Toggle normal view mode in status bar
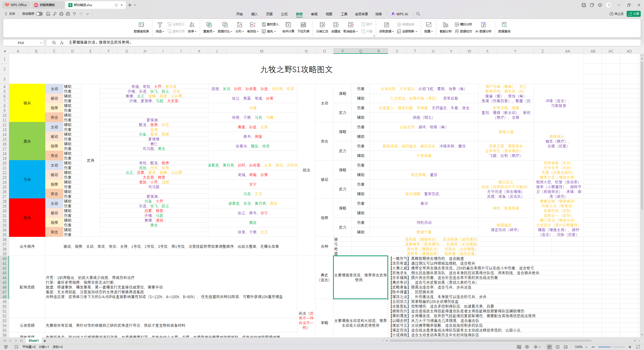Image resolution: width=644 pixels, height=350 pixels. [x=550, y=347]
